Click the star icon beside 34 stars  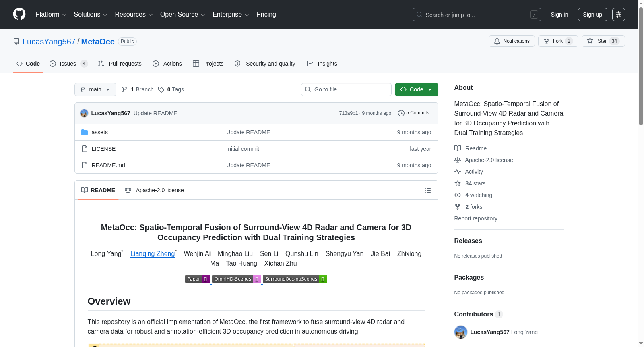tap(458, 183)
